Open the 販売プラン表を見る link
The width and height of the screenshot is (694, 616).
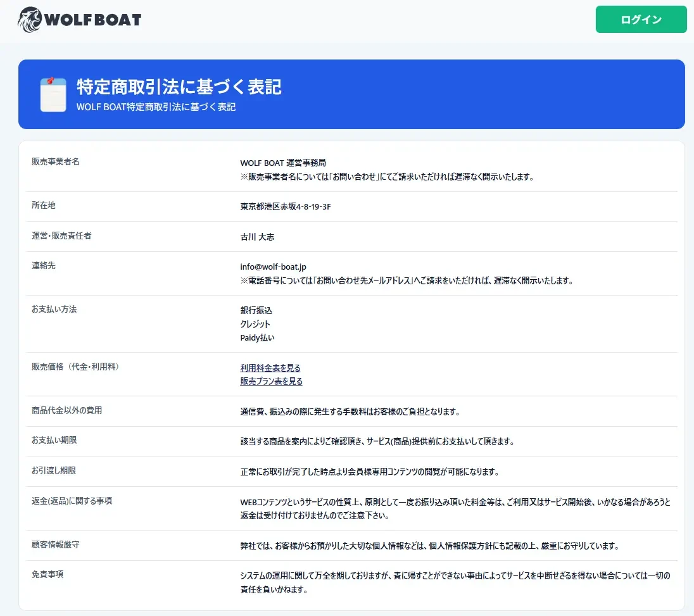(x=271, y=381)
